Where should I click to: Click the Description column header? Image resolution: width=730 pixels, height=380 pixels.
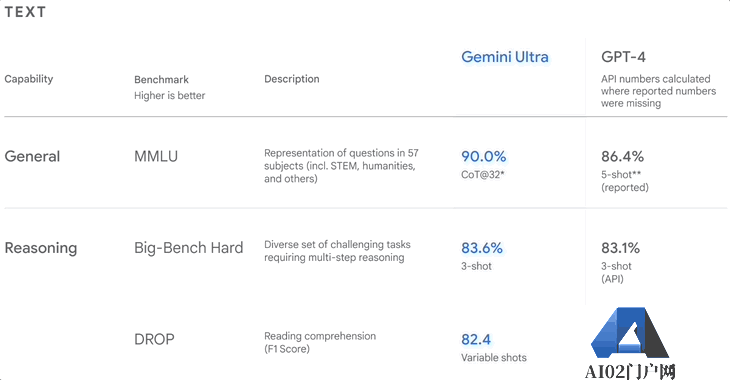coord(292,79)
